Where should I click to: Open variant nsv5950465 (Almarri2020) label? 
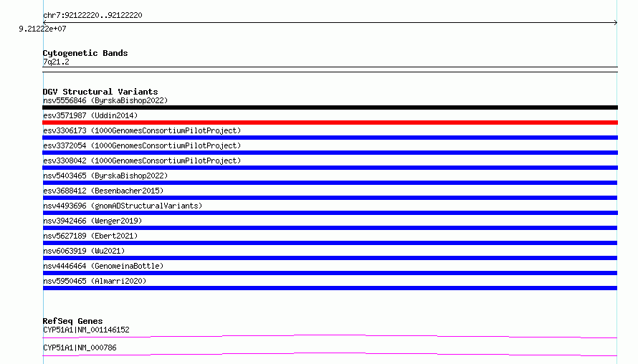point(95,281)
